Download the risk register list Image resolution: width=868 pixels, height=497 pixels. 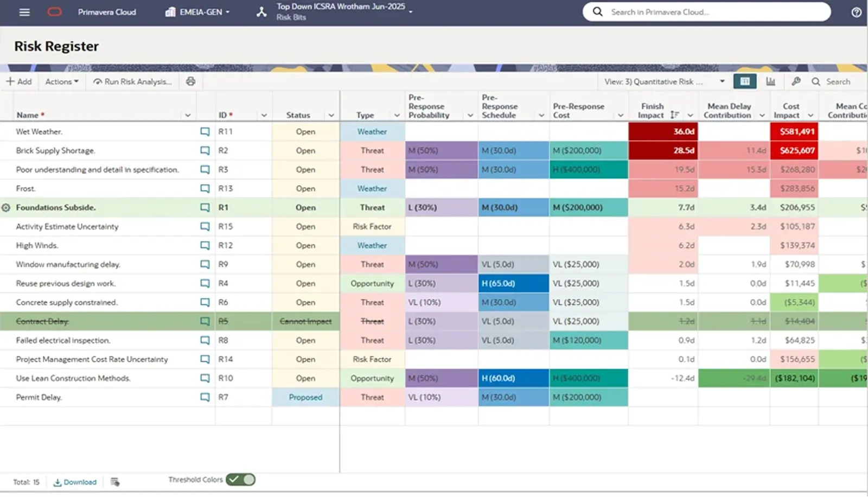tap(75, 482)
